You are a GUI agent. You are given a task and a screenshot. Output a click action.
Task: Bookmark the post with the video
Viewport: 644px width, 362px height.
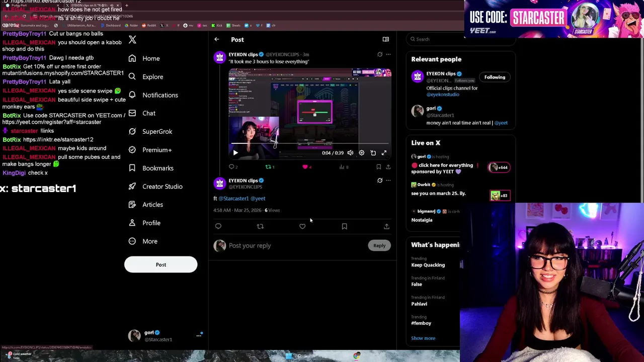coord(378,167)
